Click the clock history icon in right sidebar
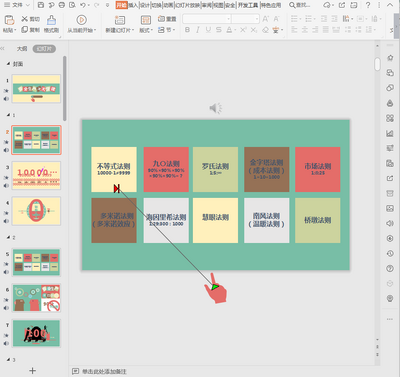 [x=390, y=253]
